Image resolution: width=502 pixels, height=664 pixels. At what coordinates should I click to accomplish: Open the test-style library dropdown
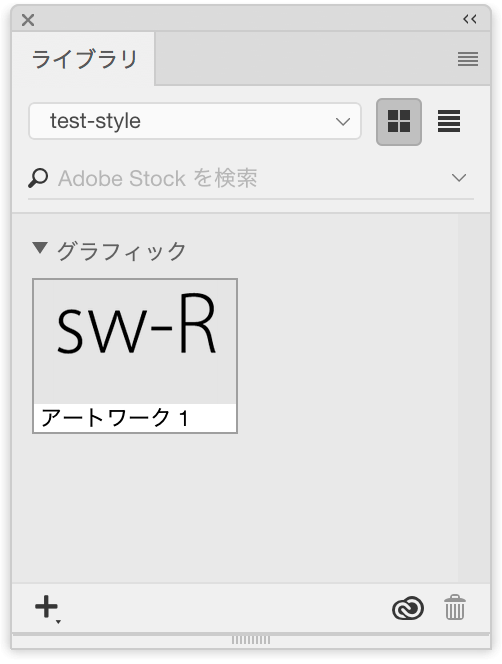(x=195, y=121)
